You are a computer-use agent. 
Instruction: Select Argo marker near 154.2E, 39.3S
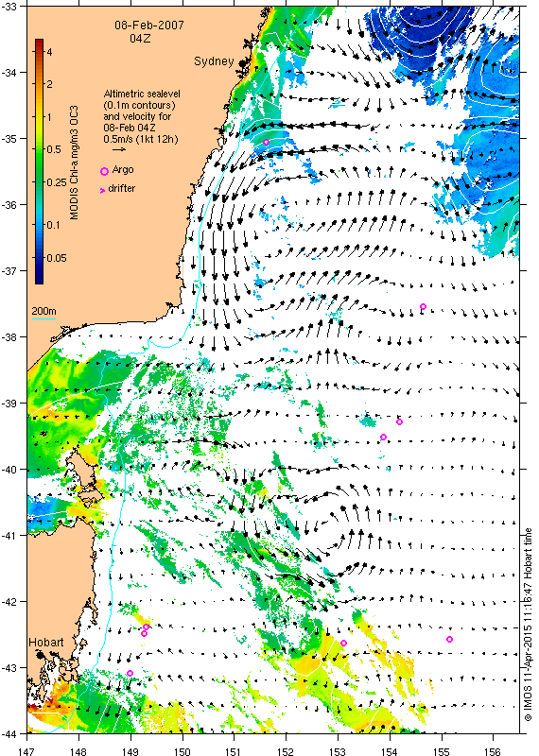[x=399, y=421]
